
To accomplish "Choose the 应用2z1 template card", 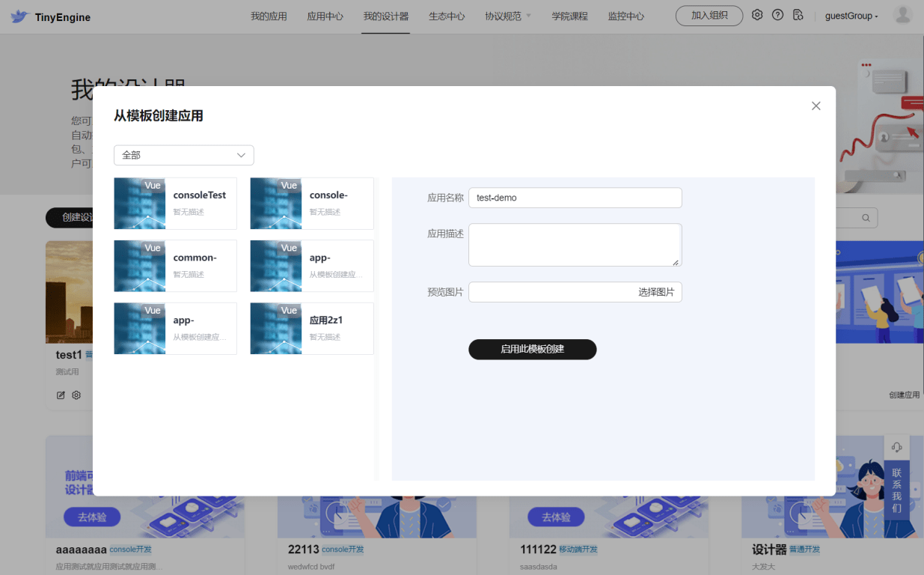I will (x=311, y=329).
